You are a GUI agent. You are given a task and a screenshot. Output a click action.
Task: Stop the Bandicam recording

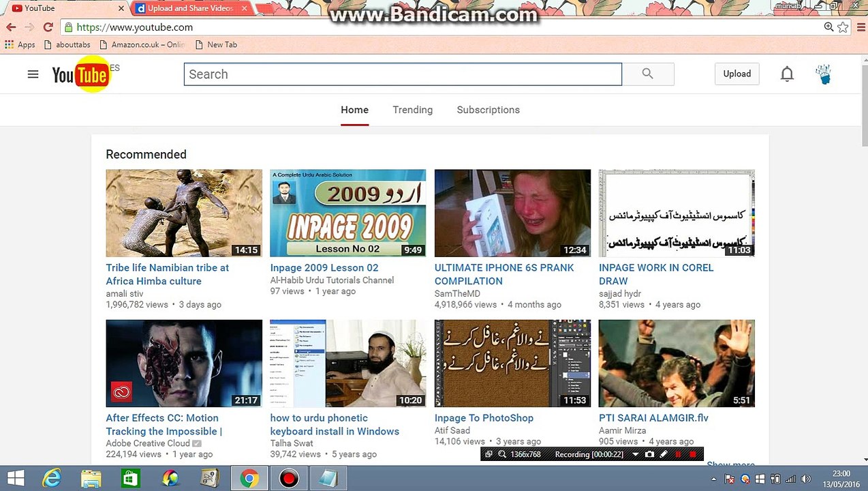(x=693, y=454)
